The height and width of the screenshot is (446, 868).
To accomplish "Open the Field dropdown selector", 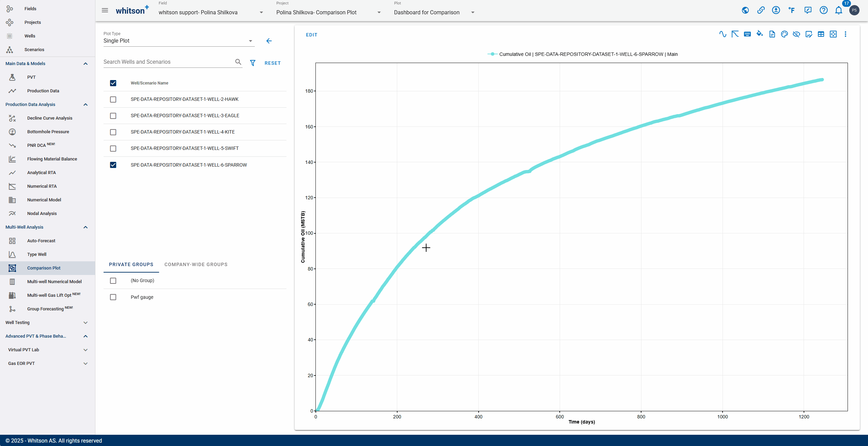I will pyautogui.click(x=211, y=12).
